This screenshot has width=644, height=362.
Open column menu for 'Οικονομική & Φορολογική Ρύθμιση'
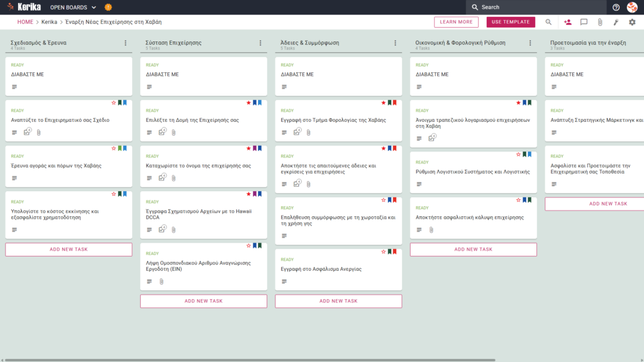530,43
